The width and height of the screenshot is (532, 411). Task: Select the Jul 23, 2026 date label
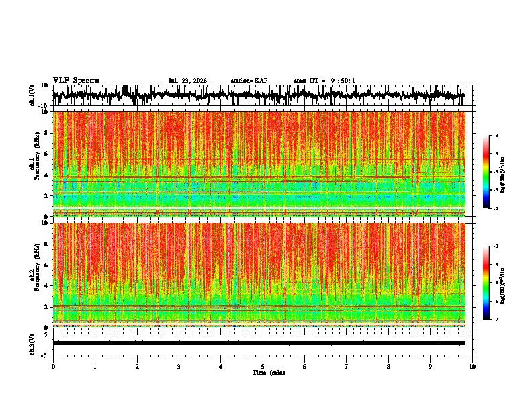click(187, 81)
